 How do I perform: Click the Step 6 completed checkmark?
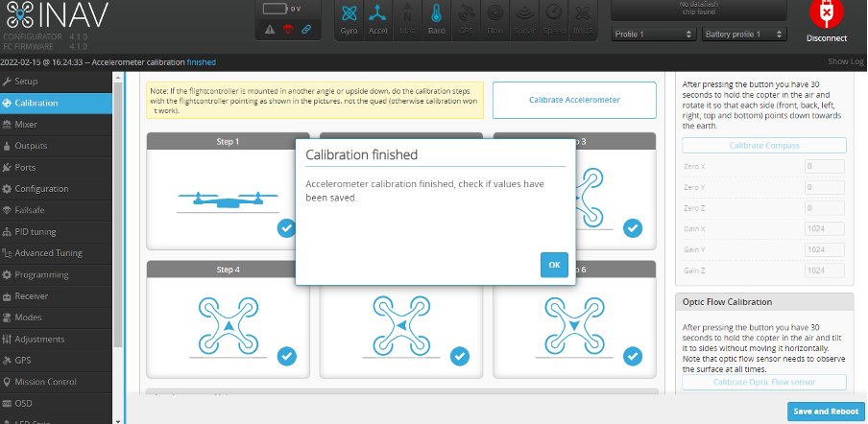pos(633,357)
